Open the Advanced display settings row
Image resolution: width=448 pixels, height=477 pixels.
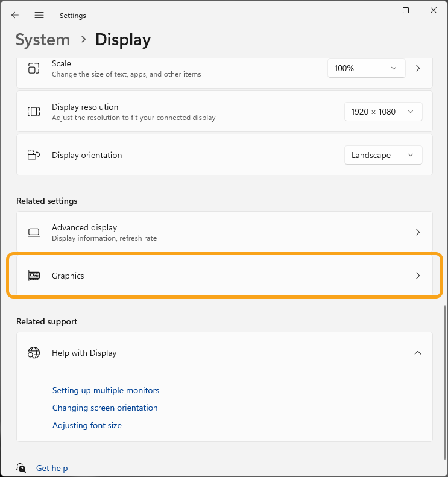click(224, 232)
